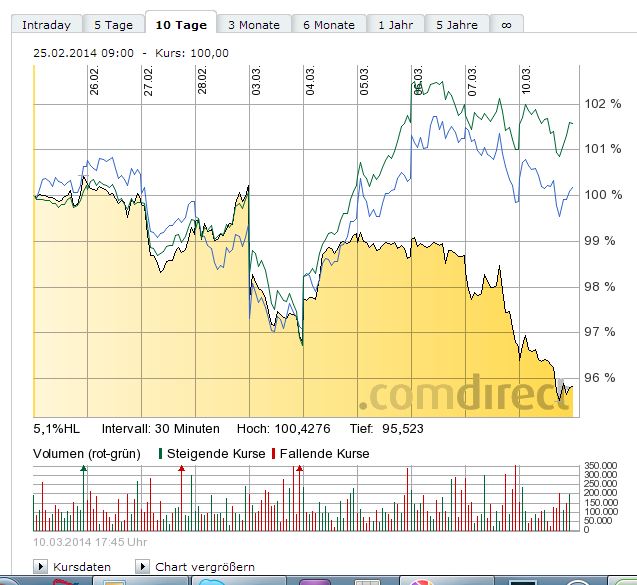Click the 100 % axis label
This screenshot has height=585, width=637.
[x=598, y=195]
